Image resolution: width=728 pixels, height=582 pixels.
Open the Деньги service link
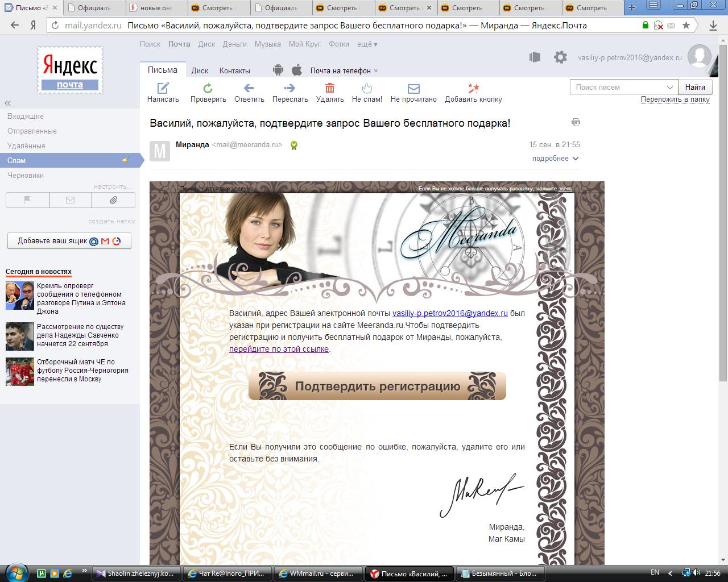(235, 44)
